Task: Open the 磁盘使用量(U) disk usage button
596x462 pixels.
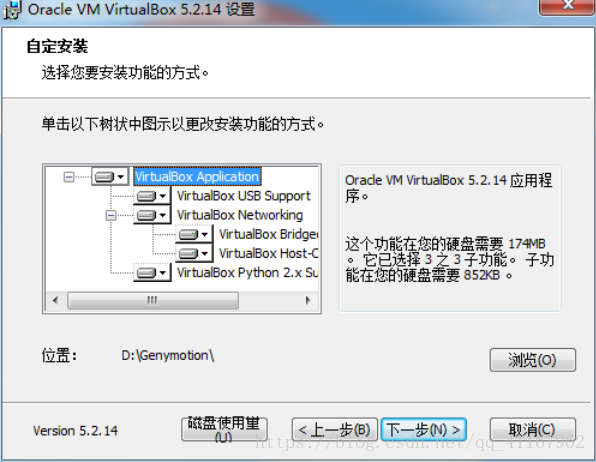Action: [224, 429]
